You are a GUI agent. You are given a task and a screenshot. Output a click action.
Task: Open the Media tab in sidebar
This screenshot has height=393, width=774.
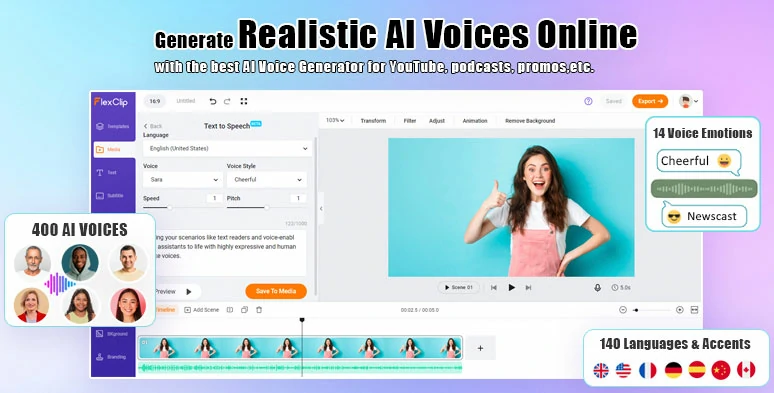[x=114, y=149]
